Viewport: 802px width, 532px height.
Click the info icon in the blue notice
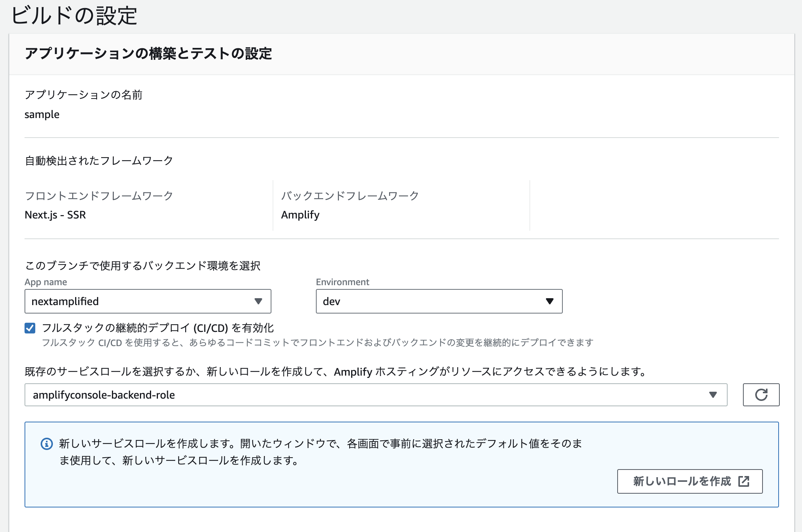(47, 444)
